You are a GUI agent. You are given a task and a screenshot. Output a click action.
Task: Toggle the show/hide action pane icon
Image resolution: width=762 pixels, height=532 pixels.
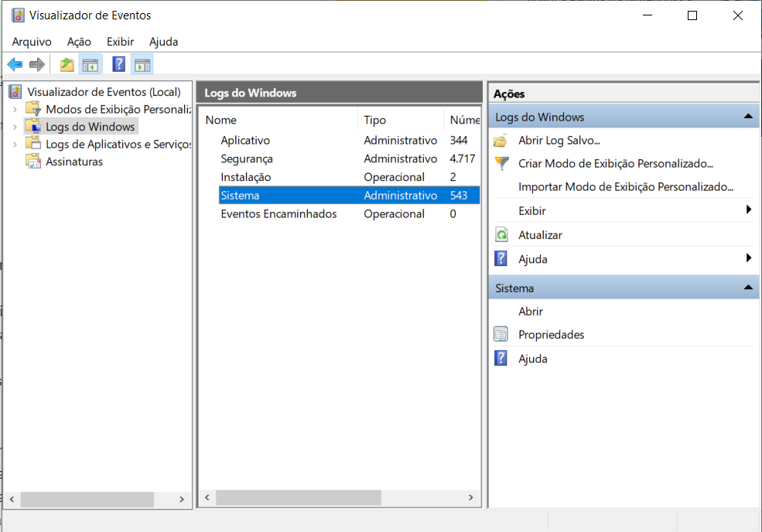(x=142, y=65)
